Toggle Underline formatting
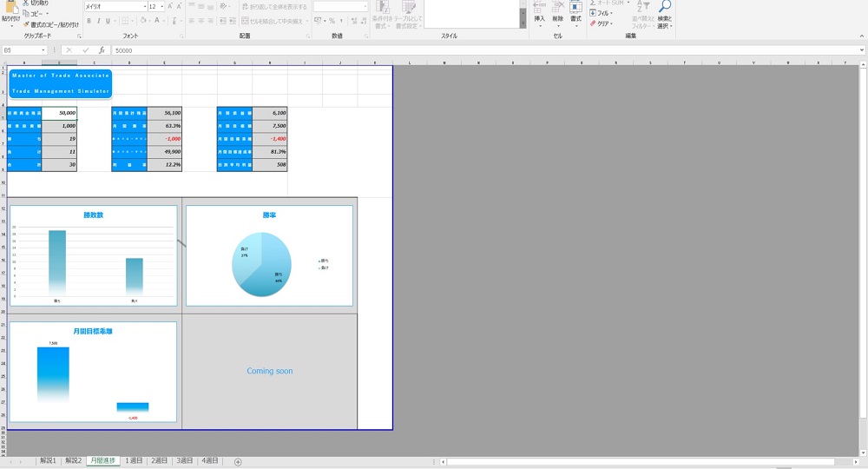Screen dimensions: 868x469 coord(108,21)
